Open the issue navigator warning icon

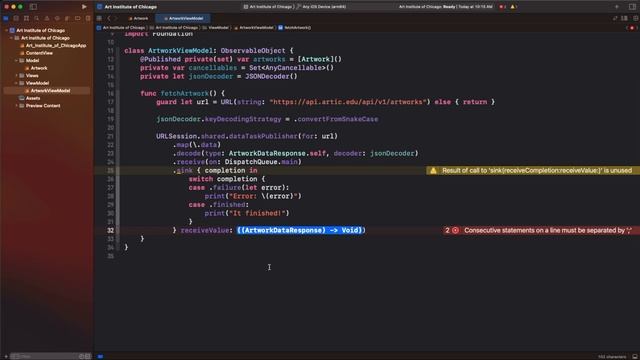tap(47, 18)
